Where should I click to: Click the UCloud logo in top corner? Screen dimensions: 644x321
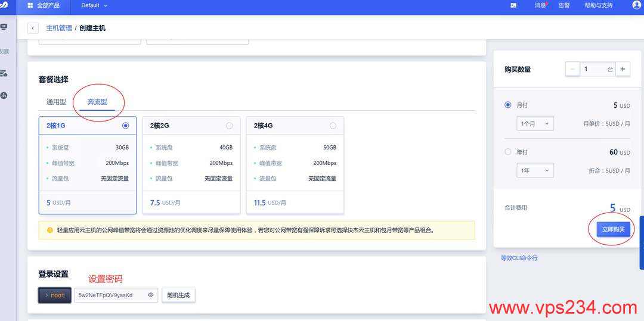[x=4, y=5]
